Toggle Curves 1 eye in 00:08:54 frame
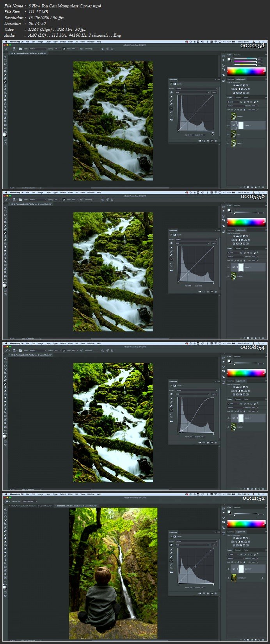270x644 pixels. 229,418
